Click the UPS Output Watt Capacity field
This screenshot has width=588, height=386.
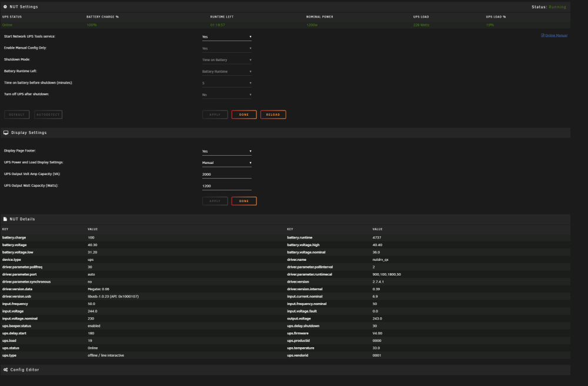click(x=226, y=186)
